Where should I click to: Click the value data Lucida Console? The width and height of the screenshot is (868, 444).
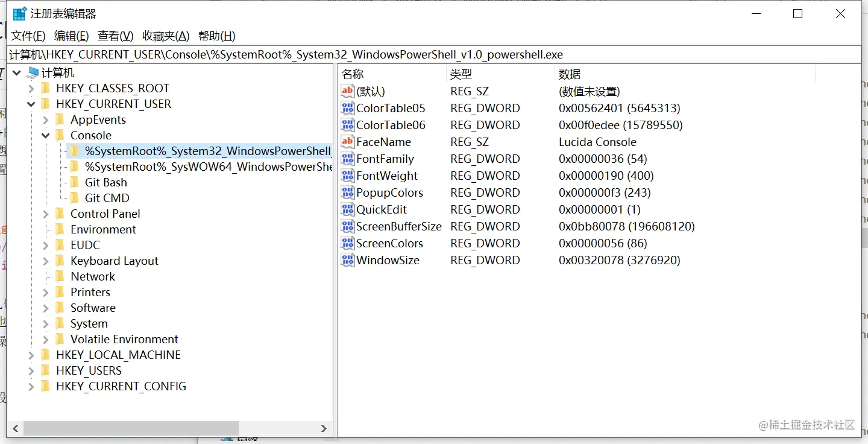pos(597,142)
